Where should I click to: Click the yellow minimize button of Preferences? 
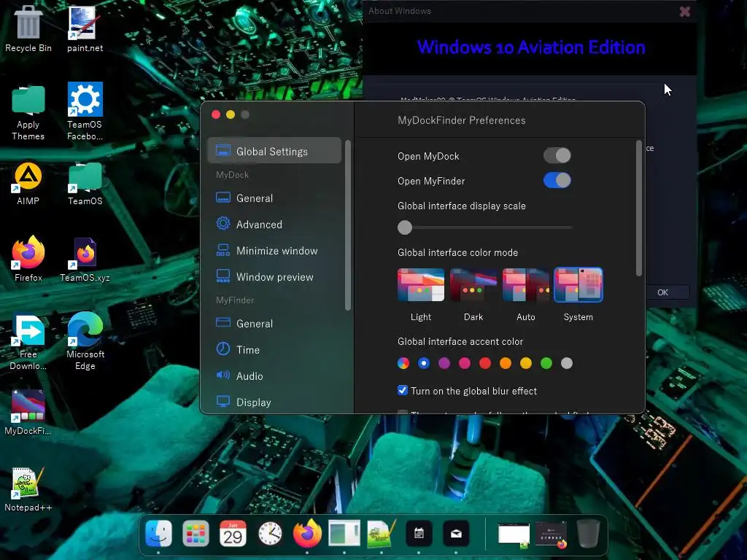click(231, 114)
